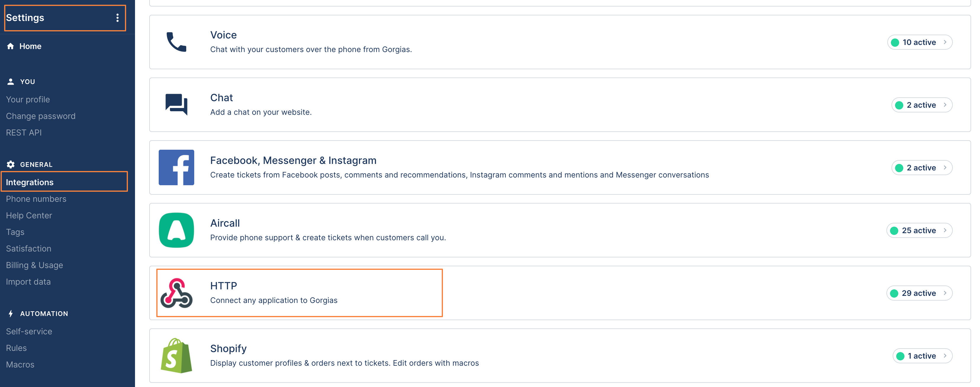Screen dimensions: 980x387
Task: Click the Shopify bag icon
Action: [x=176, y=356]
